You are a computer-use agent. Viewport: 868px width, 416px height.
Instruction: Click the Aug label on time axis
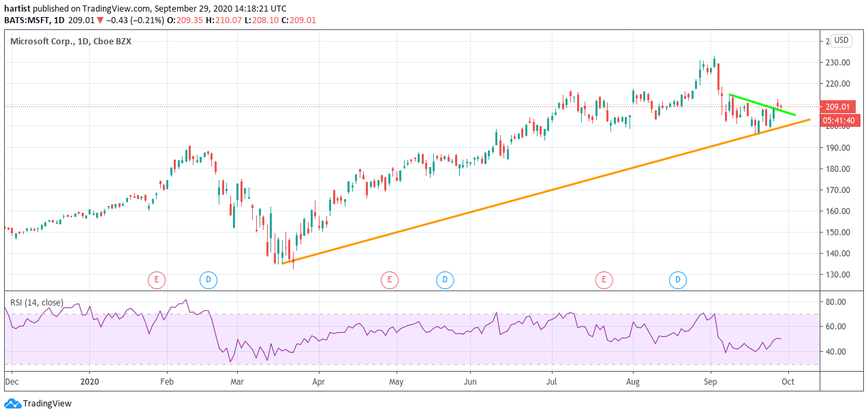click(634, 382)
